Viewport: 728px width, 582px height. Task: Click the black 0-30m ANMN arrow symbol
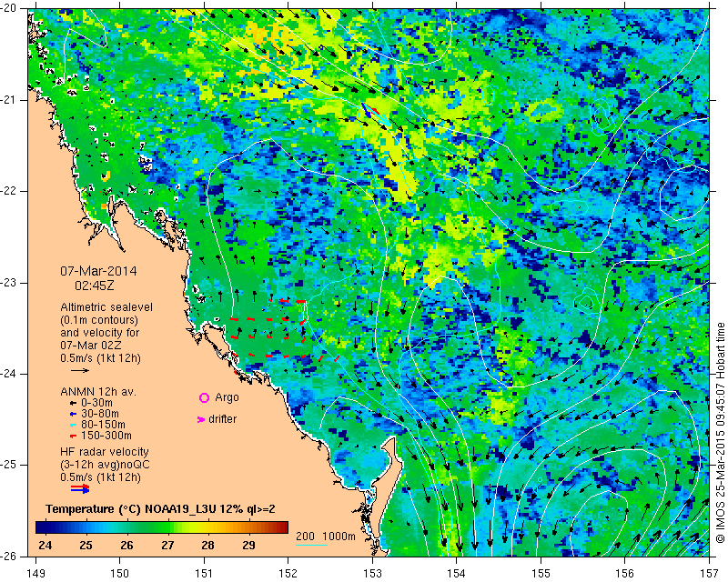coord(73,404)
